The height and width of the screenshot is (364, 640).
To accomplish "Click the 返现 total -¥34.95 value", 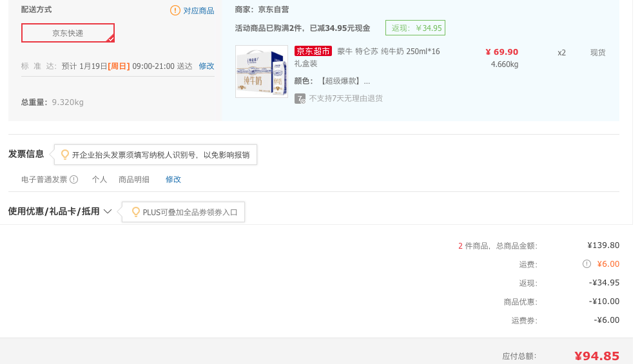I will point(604,282).
